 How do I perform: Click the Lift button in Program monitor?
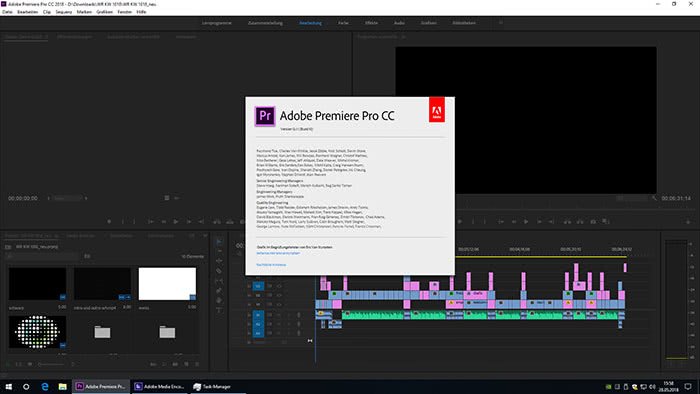pos(567,221)
